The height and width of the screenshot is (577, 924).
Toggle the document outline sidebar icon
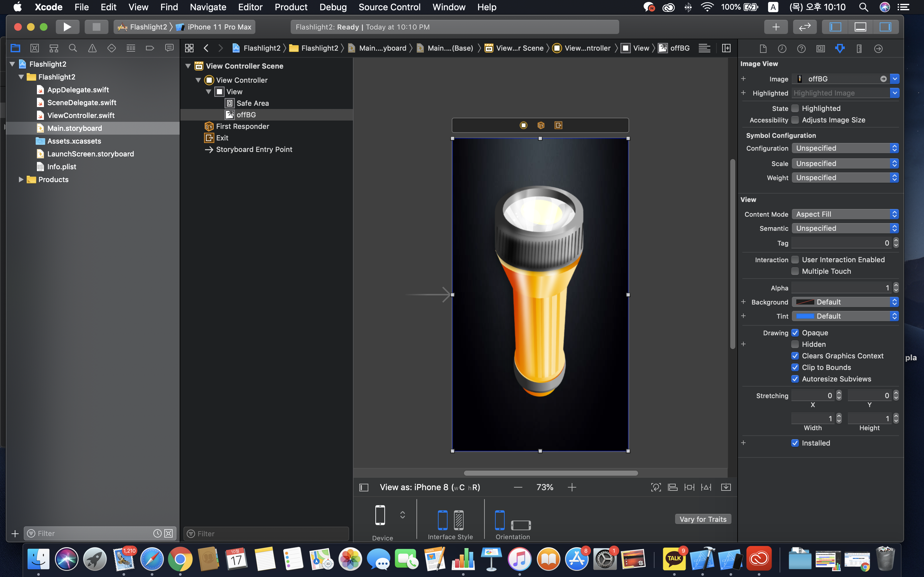[x=364, y=487]
